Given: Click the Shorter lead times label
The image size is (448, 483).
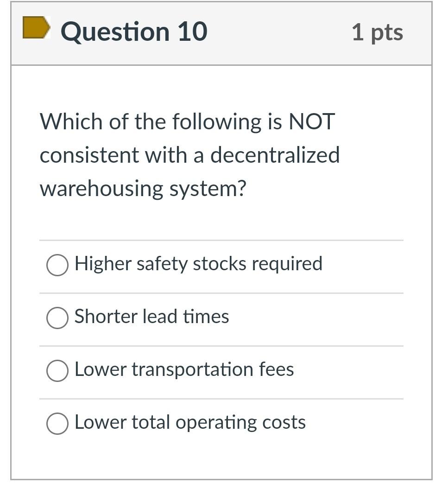Looking at the screenshot, I should [x=152, y=317].
